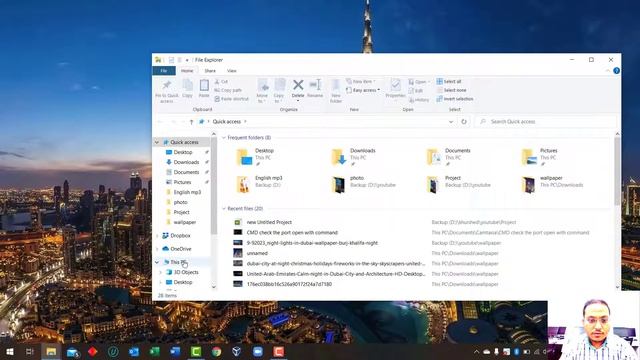Click Quick access in the address bar
Screen dimensions: 640x360
click(227, 122)
